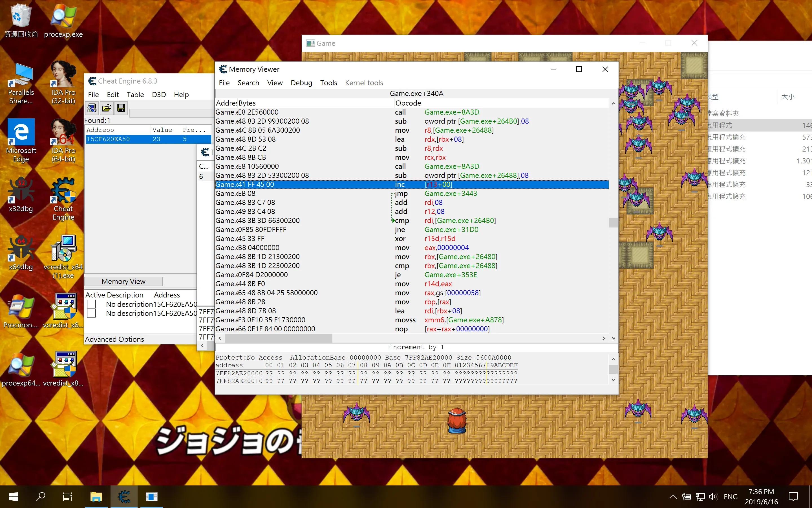812x508 pixels.
Task: Click the Memory View button
Action: coord(123,282)
